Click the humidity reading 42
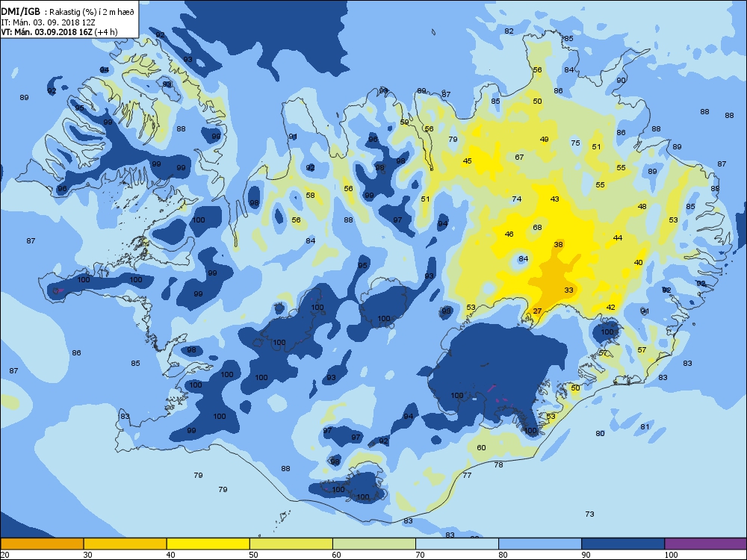Screen dimensions: 747x560 [611, 307]
